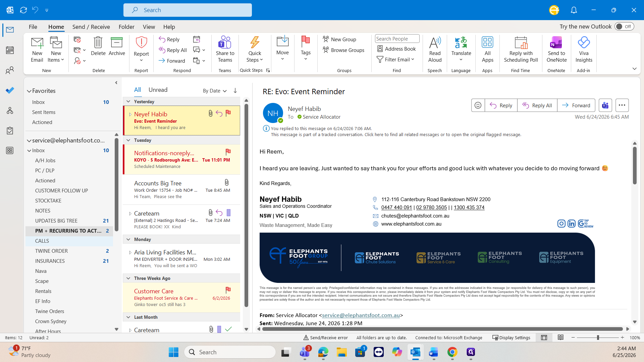Switch to reading view in status bar
644x362 pixels.
pos(560,338)
